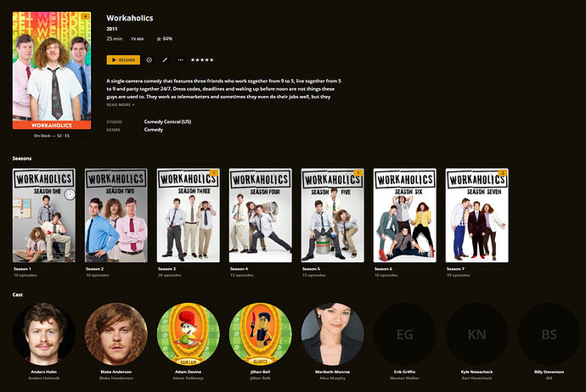
Task: Click the Adam Devine name link
Action: pyautogui.click(x=188, y=372)
